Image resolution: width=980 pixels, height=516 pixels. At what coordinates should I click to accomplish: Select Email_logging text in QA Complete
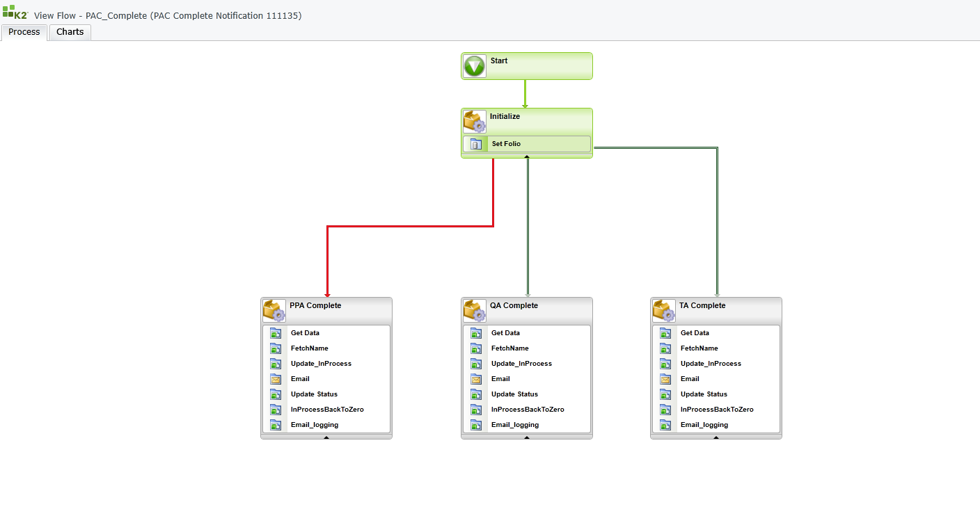tap(515, 425)
